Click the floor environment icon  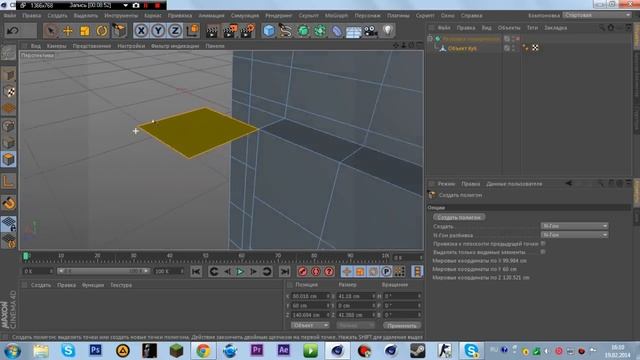(353, 31)
